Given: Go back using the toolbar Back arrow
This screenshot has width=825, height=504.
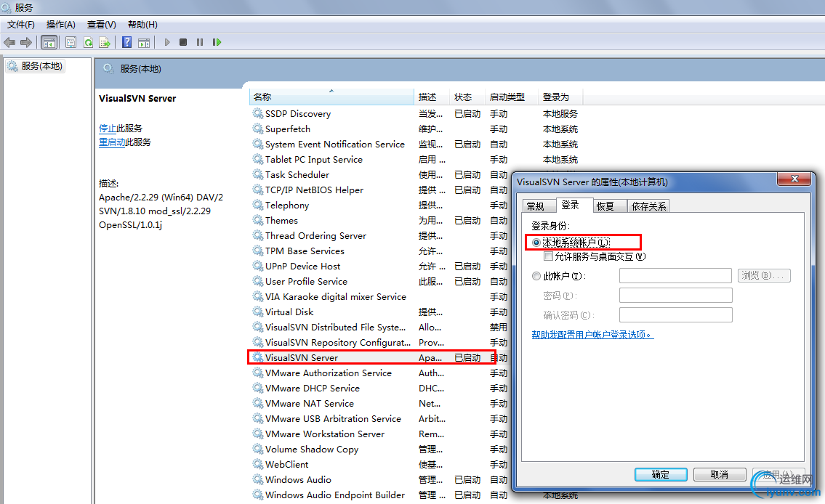Looking at the screenshot, I should 9,42.
